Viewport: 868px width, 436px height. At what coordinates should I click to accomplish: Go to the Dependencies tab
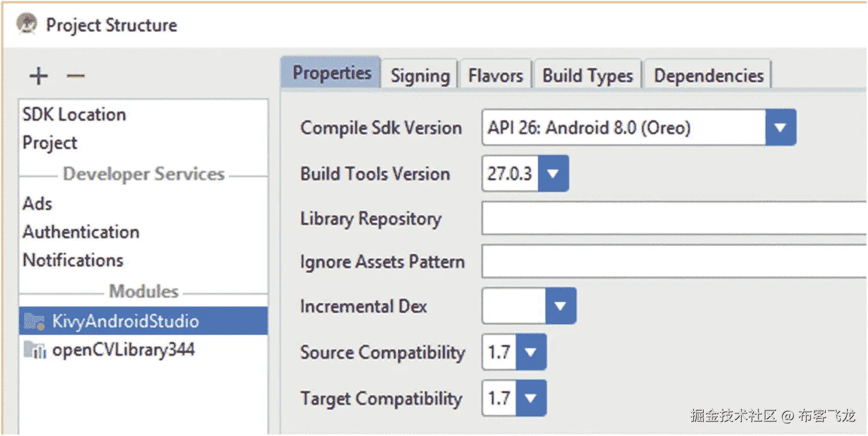coord(708,76)
